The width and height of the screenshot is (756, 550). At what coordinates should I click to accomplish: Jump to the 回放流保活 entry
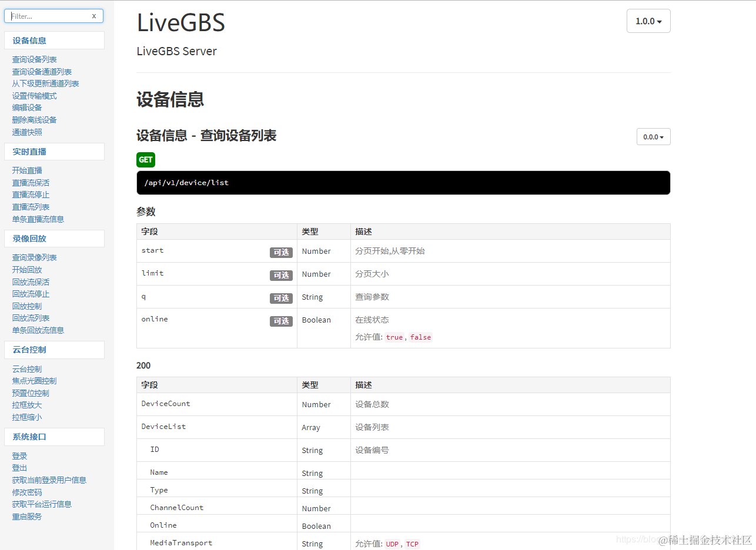(31, 282)
